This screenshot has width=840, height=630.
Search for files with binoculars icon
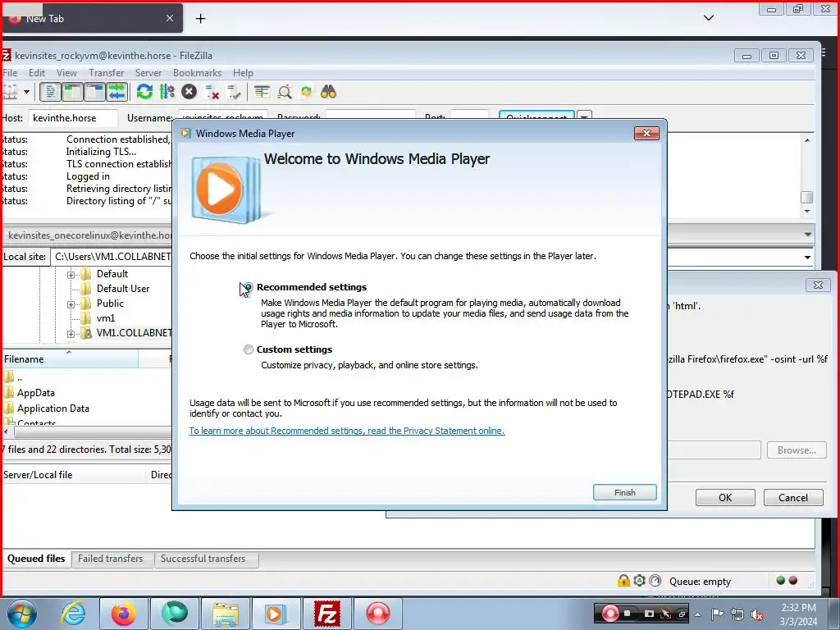click(x=328, y=92)
